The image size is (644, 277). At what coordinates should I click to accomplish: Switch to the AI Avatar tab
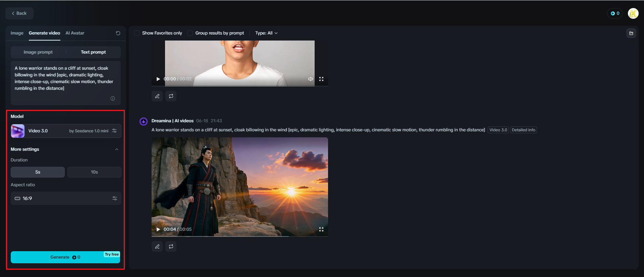point(75,33)
